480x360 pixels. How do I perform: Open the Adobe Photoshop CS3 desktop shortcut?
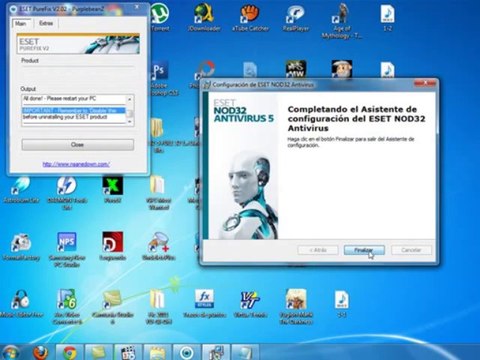click(161, 79)
